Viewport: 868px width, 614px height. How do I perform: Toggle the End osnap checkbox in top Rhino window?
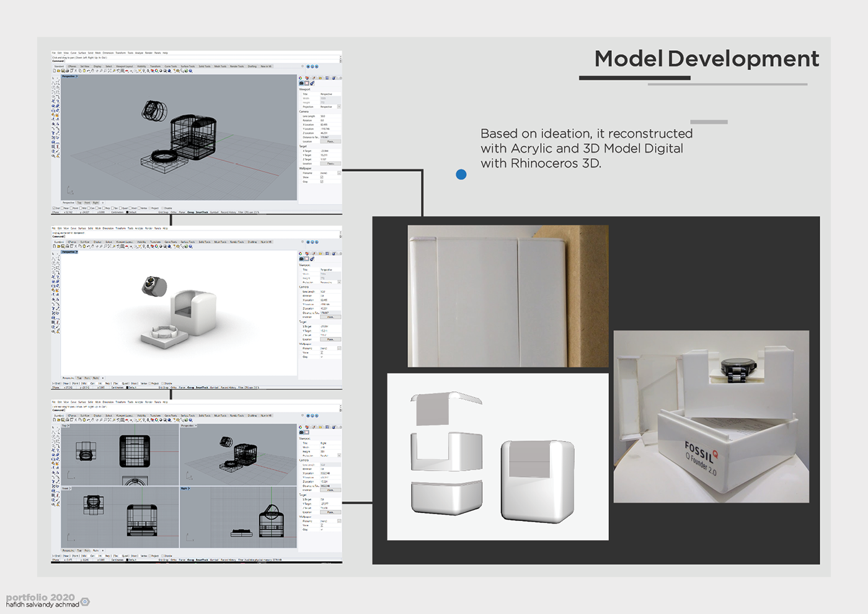pos(55,208)
